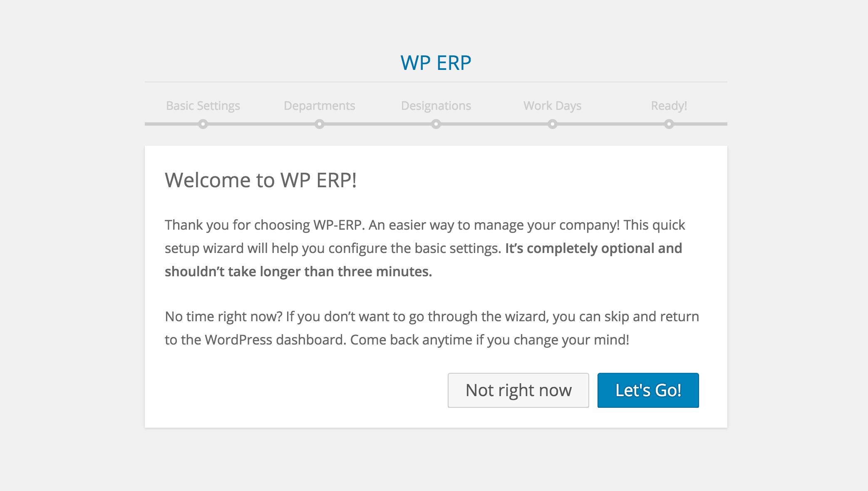Select the Ready! step text
Image resolution: width=868 pixels, height=491 pixels.
(669, 106)
